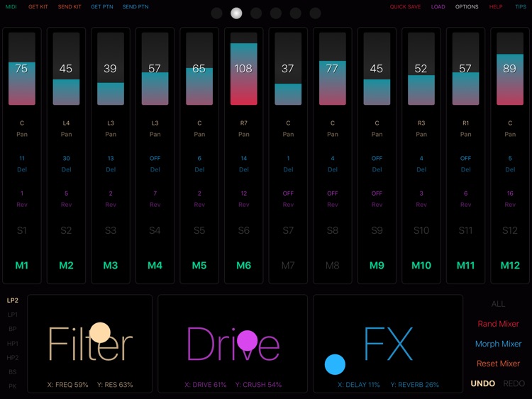
Task: Click track 2 delay send value 30
Action: click(66, 158)
